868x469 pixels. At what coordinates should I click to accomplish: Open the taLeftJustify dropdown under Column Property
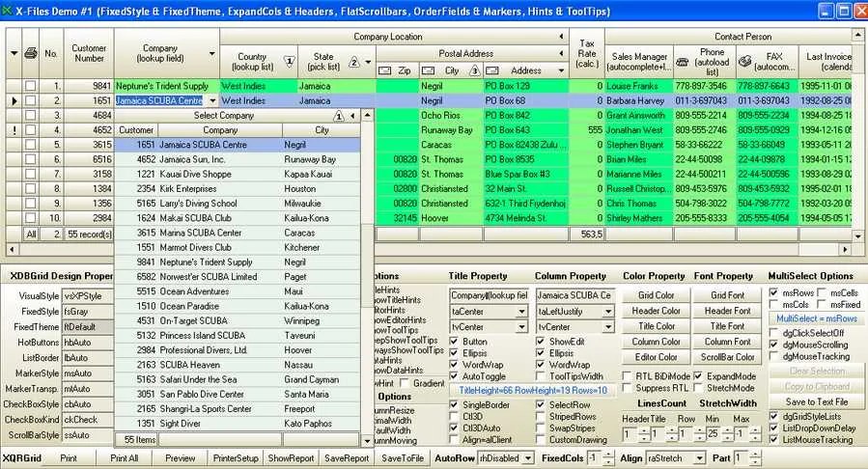click(x=608, y=312)
